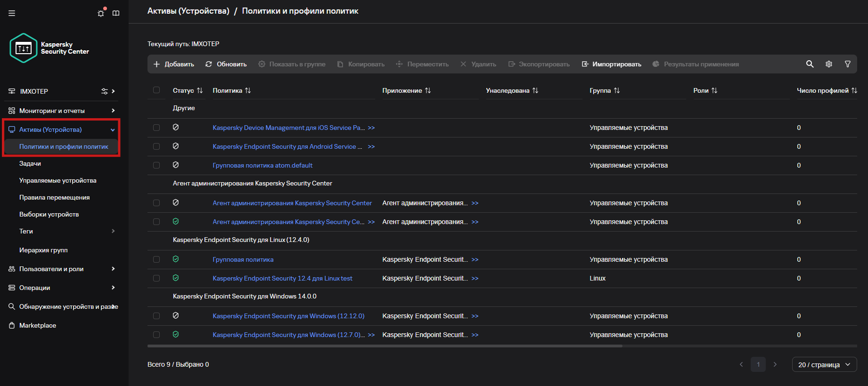Open Задачи in sidebar

tap(30, 163)
